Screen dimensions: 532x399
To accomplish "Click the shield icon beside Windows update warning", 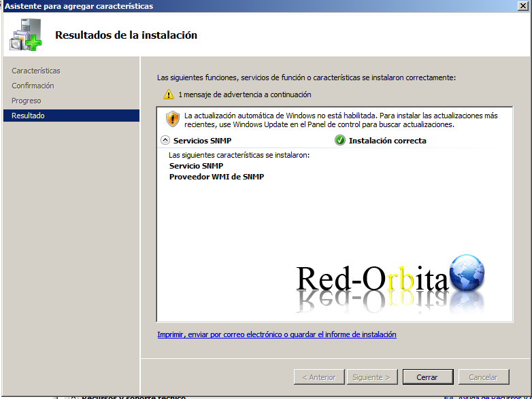I will point(173,120).
